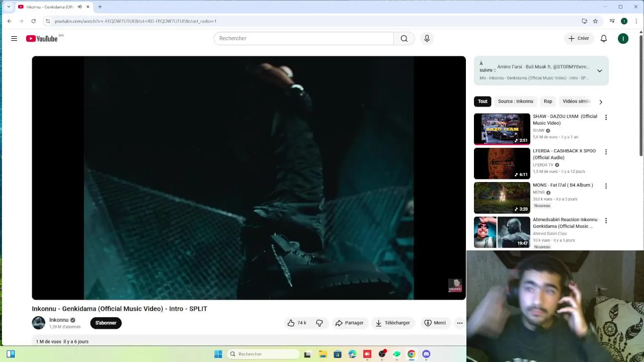
Task: Select the Tout filter chip
Action: [482, 102]
